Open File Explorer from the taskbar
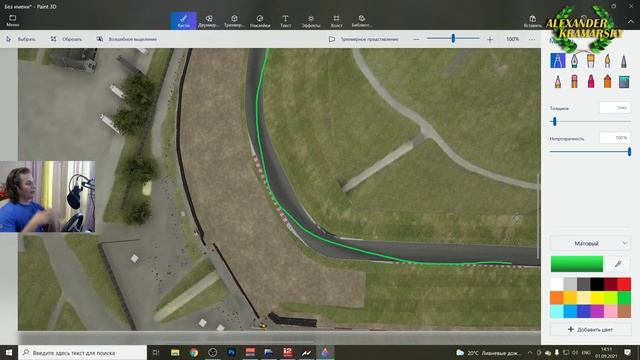The height and width of the screenshot is (360, 640). [175, 352]
